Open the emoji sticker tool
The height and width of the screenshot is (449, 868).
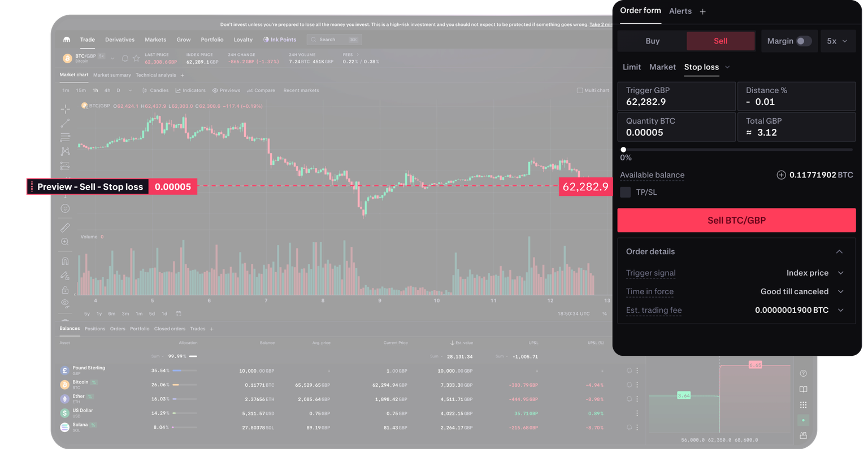pyautogui.click(x=65, y=208)
